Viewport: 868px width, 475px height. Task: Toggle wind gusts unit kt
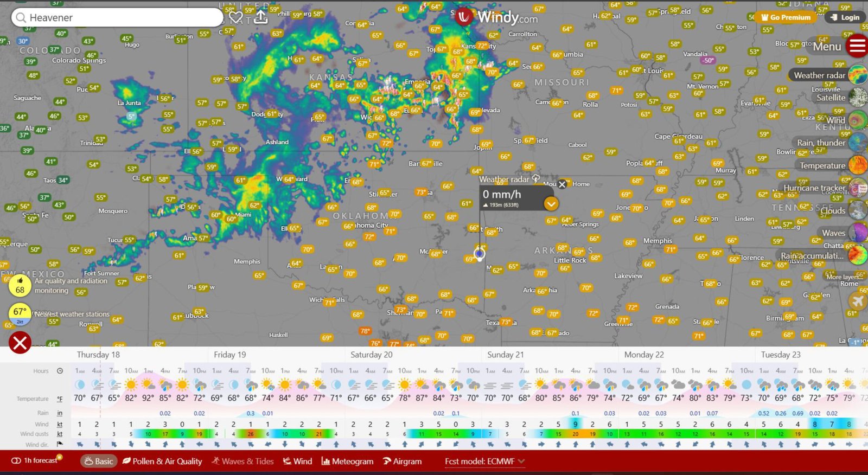pos(60,434)
